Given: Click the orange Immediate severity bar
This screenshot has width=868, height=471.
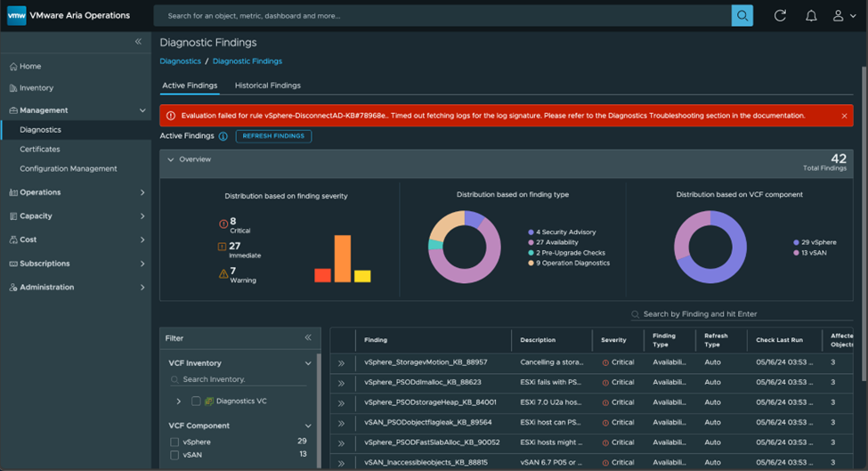Looking at the screenshot, I should click(x=342, y=258).
